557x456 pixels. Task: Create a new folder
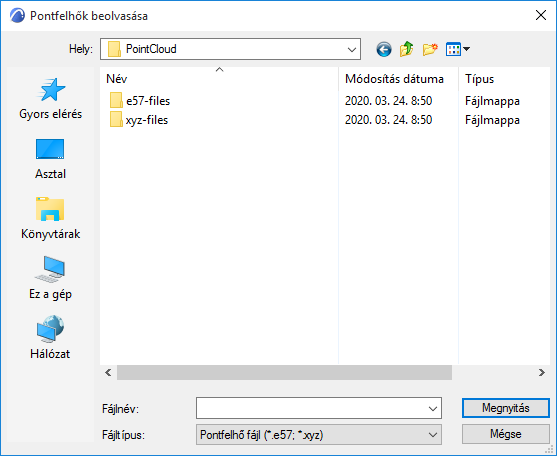[429, 49]
